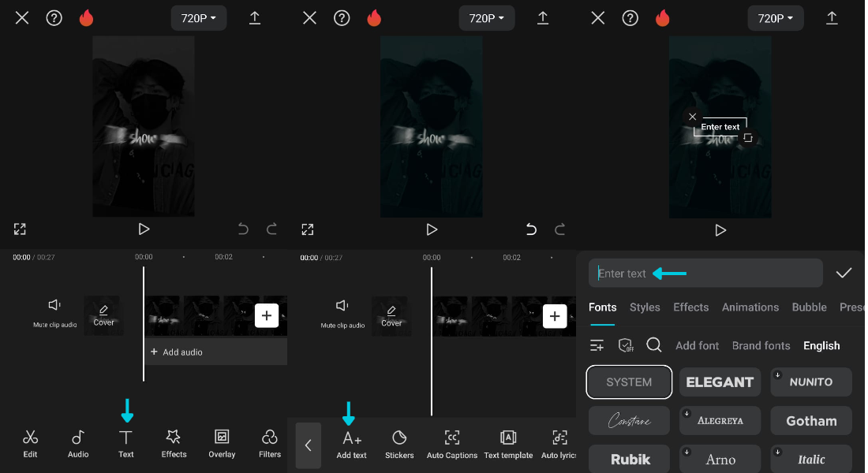Screen dimensions: 868x473
Task: Tap the Text tool in left screen
Action: (125, 444)
